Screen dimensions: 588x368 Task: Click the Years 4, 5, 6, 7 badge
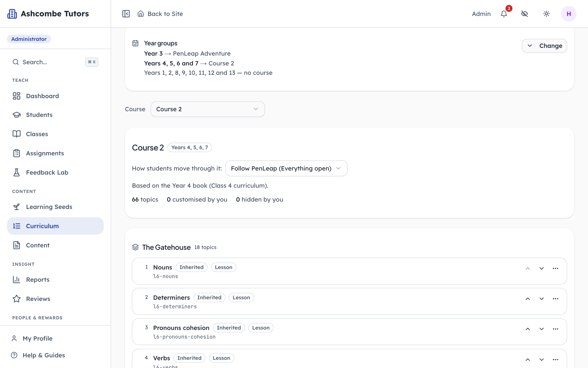point(189,147)
